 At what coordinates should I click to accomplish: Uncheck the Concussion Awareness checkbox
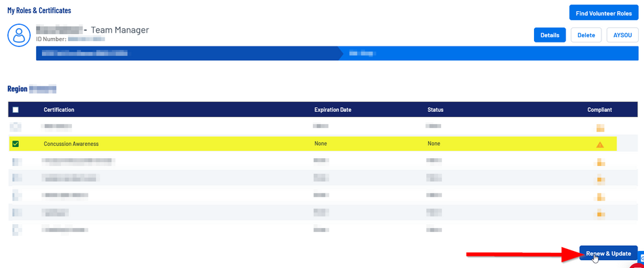[16, 144]
